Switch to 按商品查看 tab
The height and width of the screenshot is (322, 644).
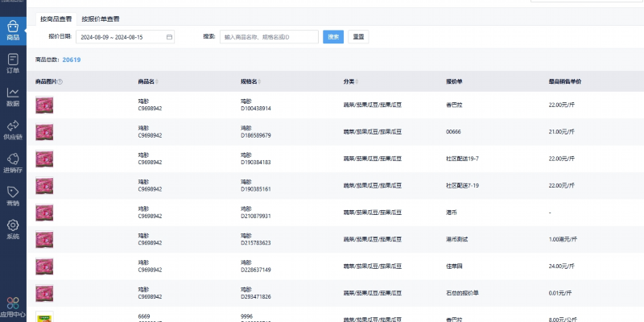[56, 18]
